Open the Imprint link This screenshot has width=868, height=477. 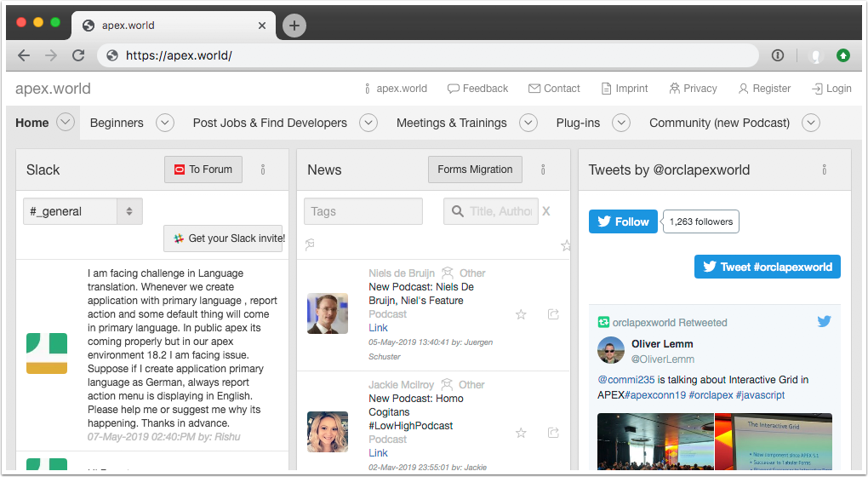coord(625,89)
